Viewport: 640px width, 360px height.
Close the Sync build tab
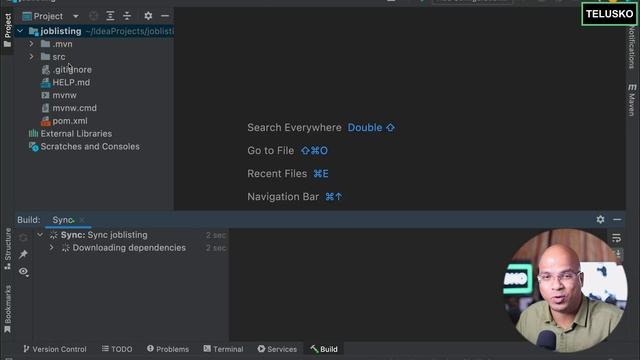[82, 220]
